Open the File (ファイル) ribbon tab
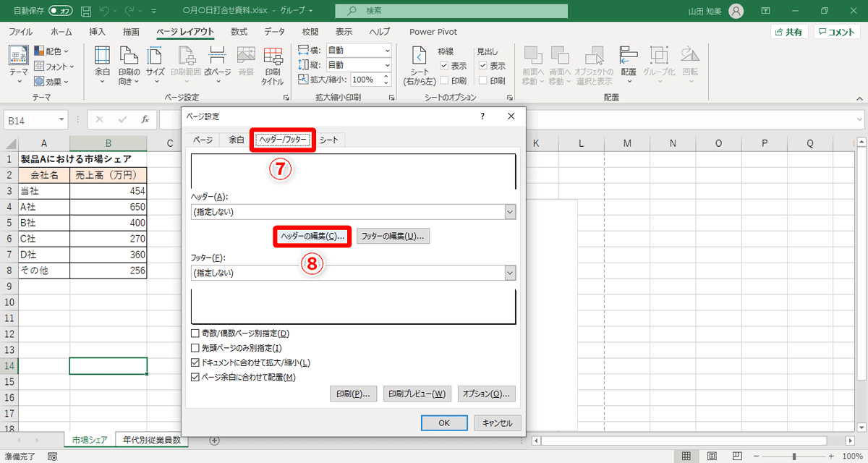Screen dimensions: 868x463 tap(20, 32)
